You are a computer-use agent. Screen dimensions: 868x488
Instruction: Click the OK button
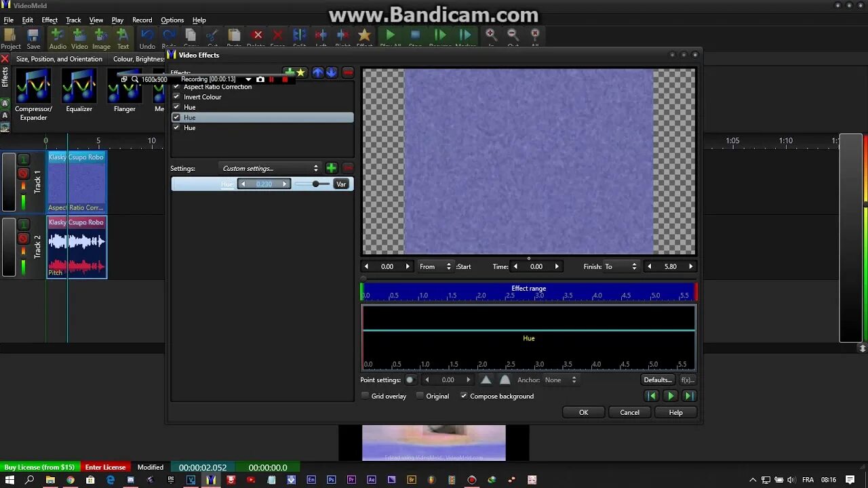tap(583, 412)
